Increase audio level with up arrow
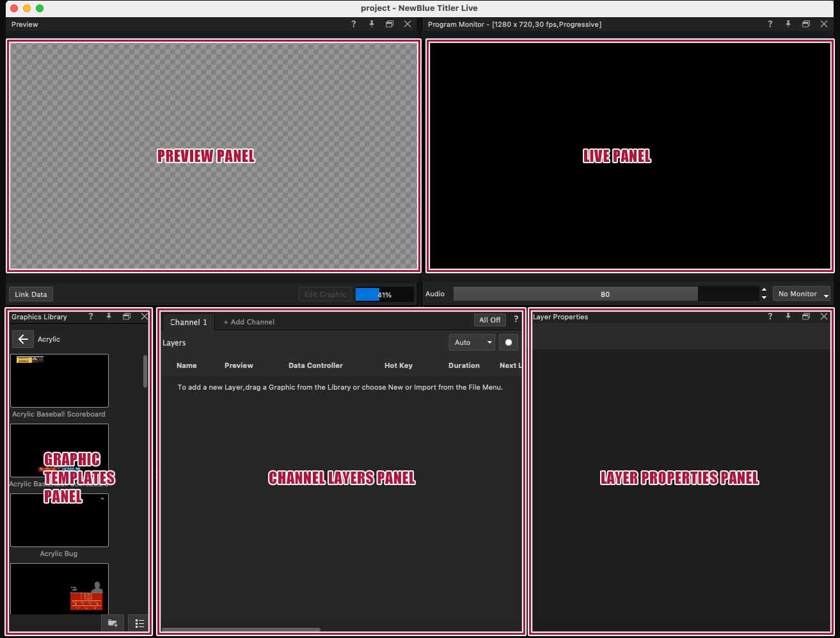Viewport: 840px width, 638px height. point(764,290)
